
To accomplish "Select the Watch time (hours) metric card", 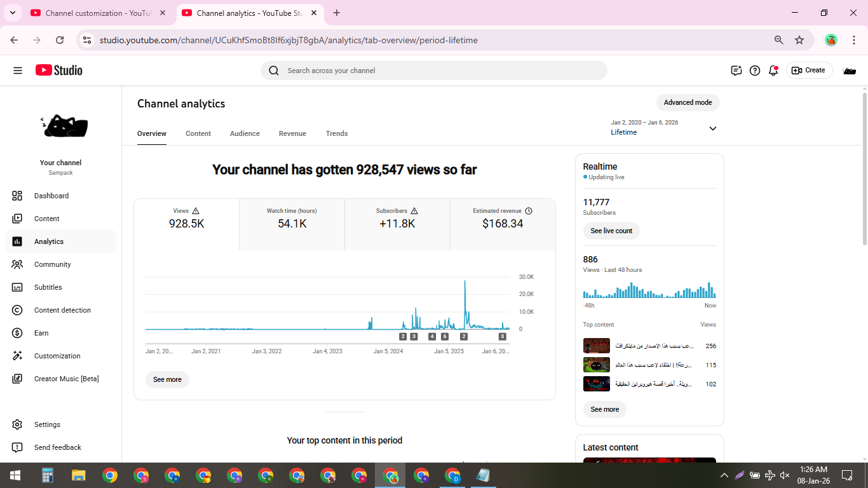I will coord(292,218).
